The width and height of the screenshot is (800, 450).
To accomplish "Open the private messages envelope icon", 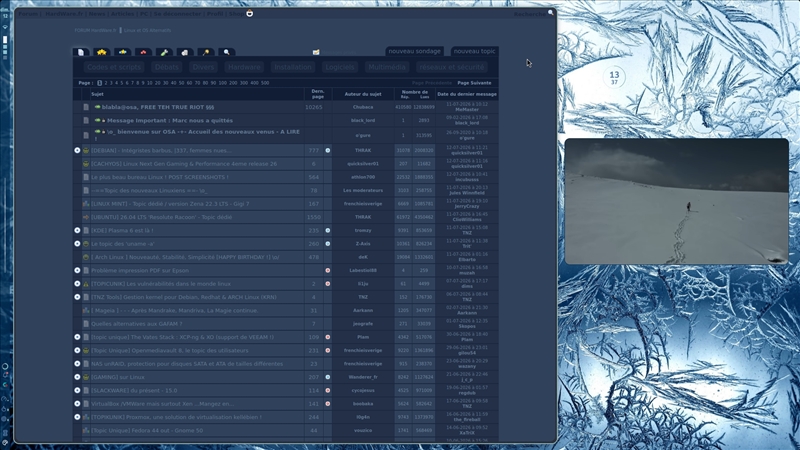I will point(316,52).
